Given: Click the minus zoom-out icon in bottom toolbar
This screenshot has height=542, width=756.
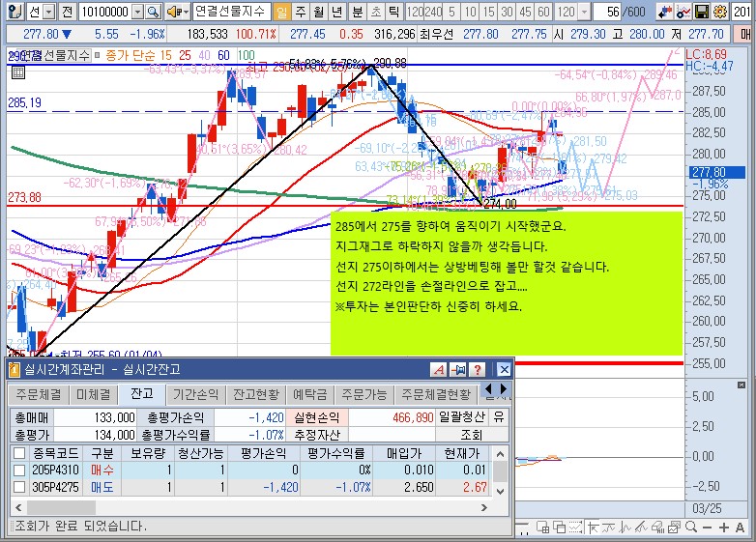Looking at the screenshot, I should (x=708, y=528).
